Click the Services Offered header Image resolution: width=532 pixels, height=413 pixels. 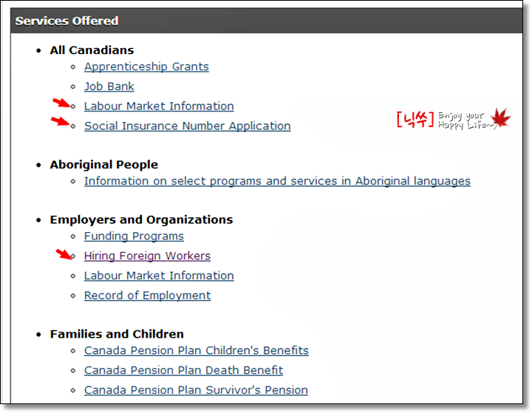point(266,21)
